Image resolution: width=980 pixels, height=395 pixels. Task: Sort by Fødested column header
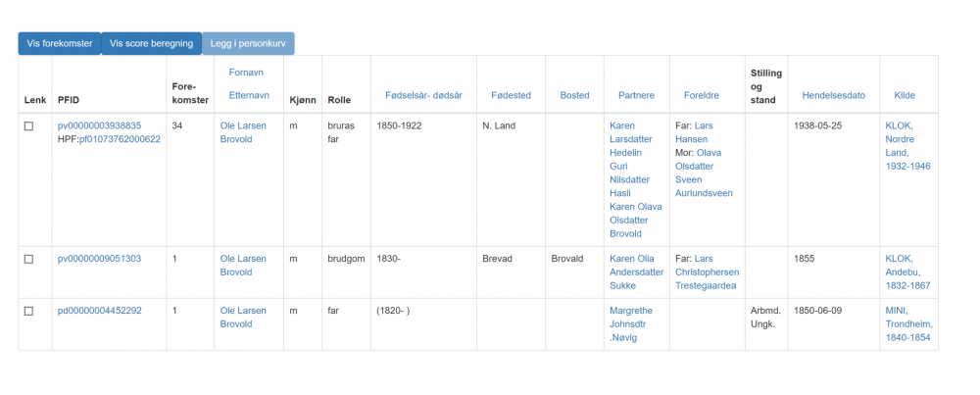[x=511, y=95]
